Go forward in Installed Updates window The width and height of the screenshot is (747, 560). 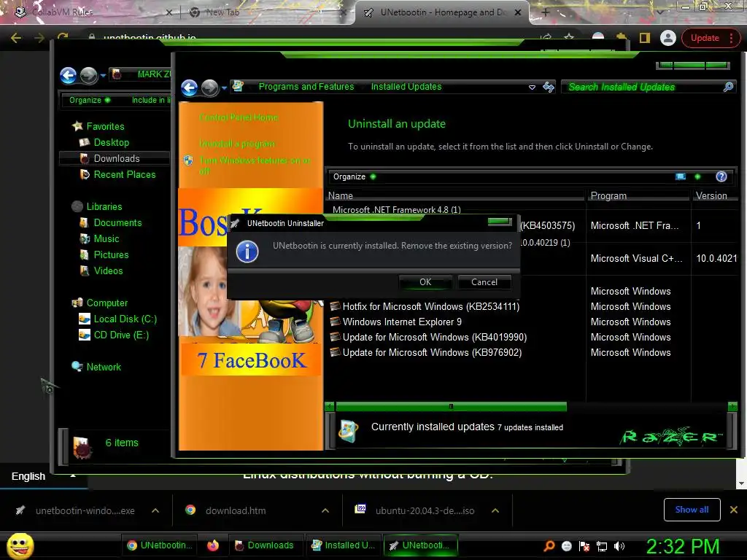(209, 87)
